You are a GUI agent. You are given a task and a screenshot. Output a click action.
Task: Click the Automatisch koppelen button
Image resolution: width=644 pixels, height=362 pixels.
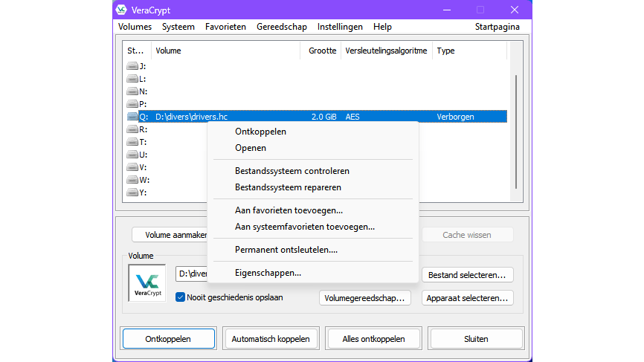(x=271, y=339)
